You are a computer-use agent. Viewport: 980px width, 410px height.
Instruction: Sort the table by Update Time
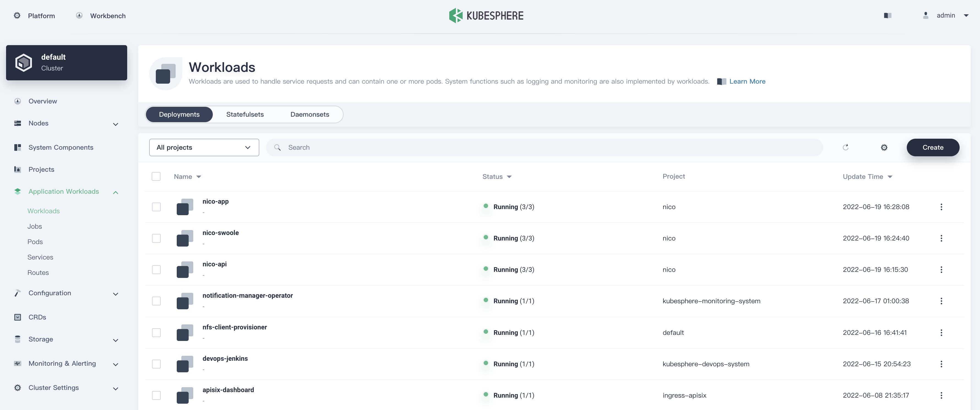(867, 176)
